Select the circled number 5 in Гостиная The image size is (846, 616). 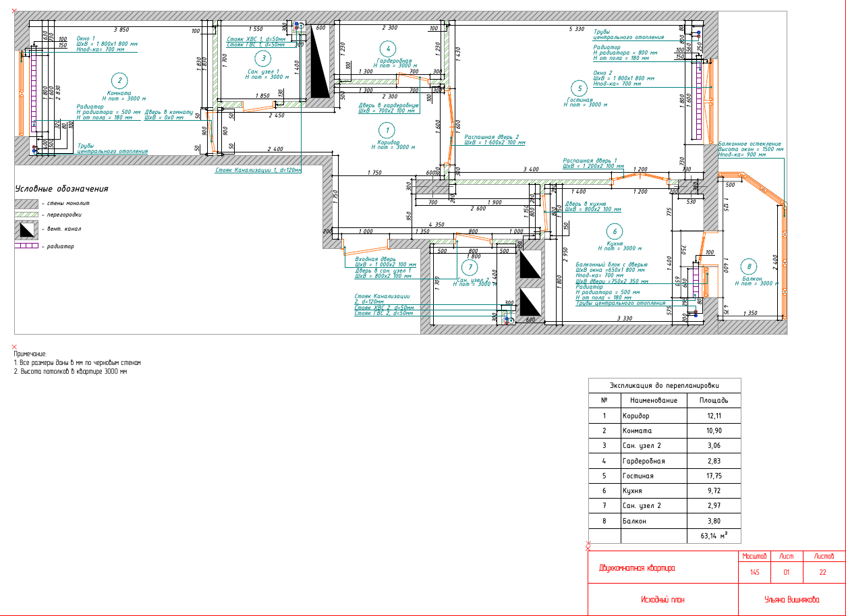click(x=578, y=88)
